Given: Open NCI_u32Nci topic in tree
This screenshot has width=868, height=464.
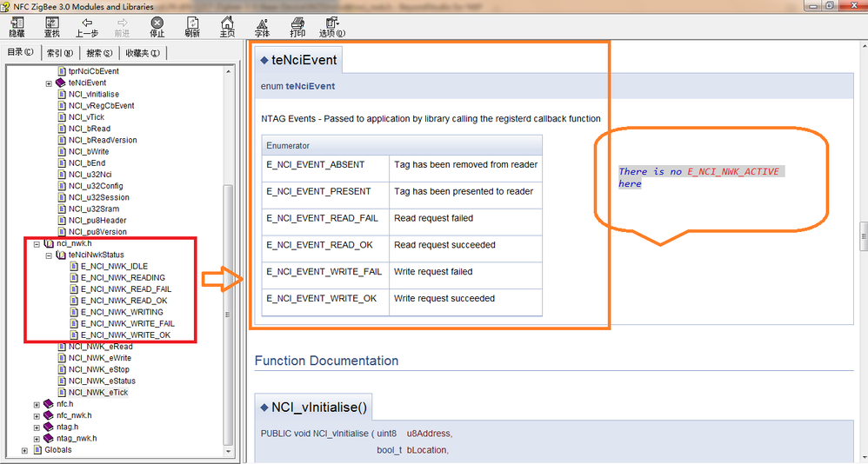Looking at the screenshot, I should 90,174.
